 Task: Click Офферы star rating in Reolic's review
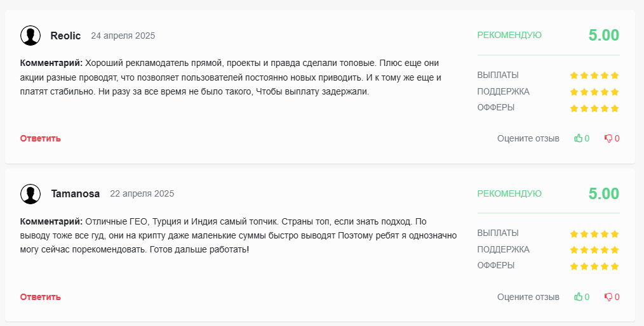pos(594,108)
